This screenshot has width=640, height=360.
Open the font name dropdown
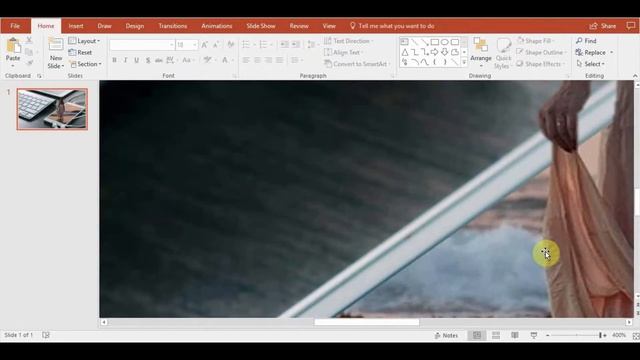[171, 45]
